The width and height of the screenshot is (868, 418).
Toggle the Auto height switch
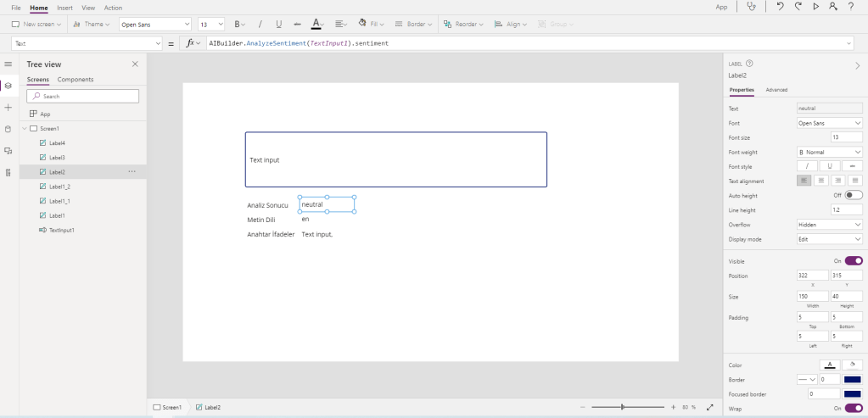pyautogui.click(x=854, y=195)
